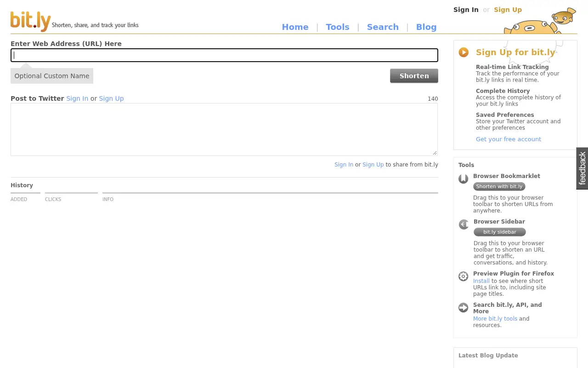The width and height of the screenshot is (588, 368).
Task: Click the Optional Custom Name tab
Action: pos(52,76)
